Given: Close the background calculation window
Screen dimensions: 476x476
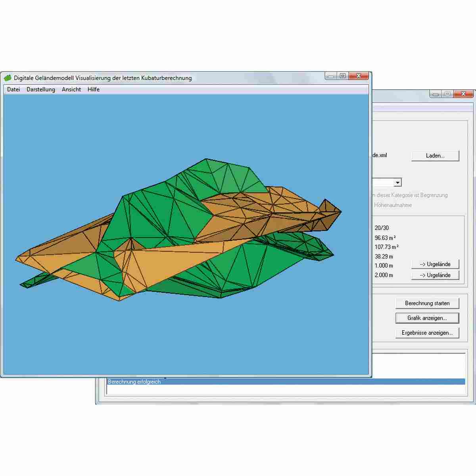Looking at the screenshot, I should [463, 94].
